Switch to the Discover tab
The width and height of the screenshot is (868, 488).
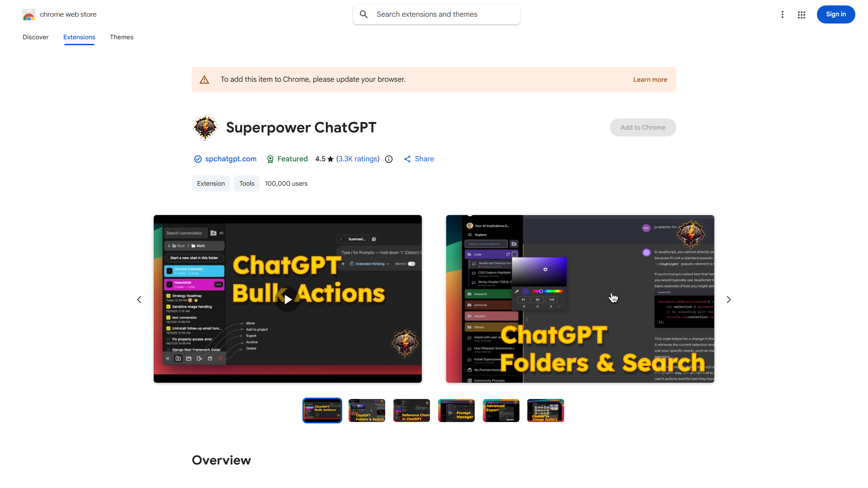coord(35,37)
